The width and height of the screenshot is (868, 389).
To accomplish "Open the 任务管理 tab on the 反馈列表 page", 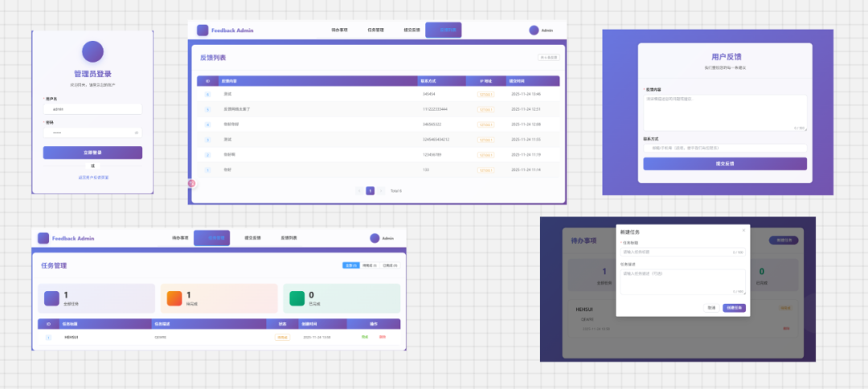I will (x=375, y=30).
